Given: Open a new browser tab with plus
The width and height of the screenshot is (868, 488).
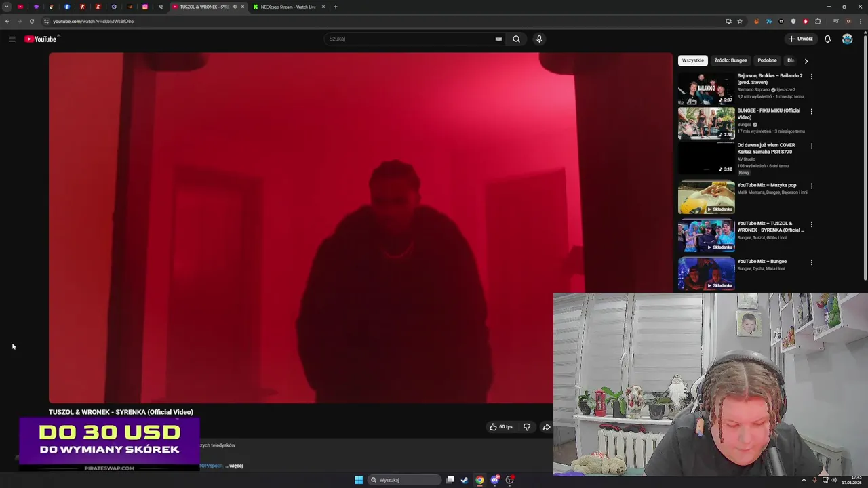Looking at the screenshot, I should point(335,7).
